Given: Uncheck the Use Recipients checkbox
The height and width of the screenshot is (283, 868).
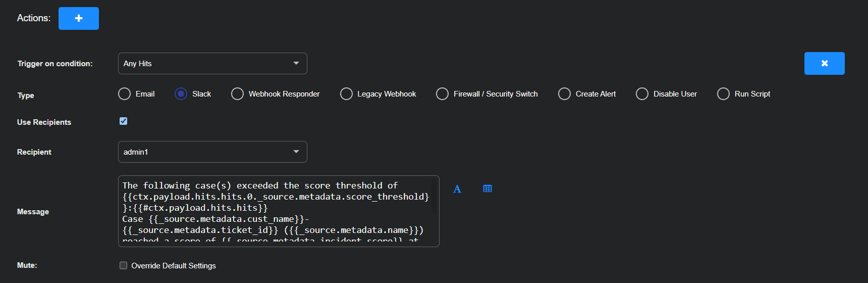Looking at the screenshot, I should (124, 121).
